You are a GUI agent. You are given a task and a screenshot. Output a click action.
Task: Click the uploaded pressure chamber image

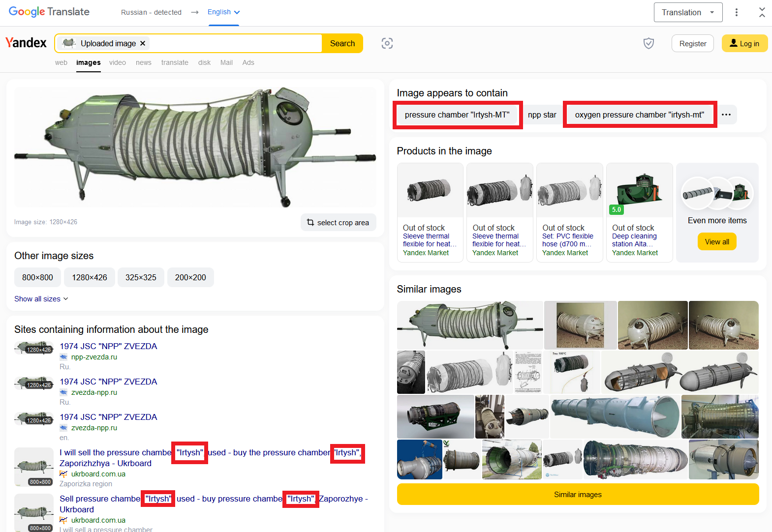195,148
